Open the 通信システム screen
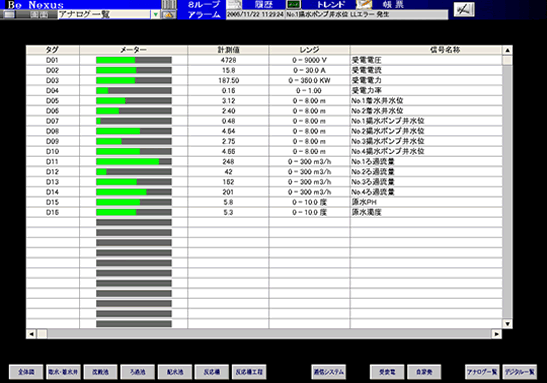Image resolution: width=547 pixels, height=383 pixels. point(329,372)
